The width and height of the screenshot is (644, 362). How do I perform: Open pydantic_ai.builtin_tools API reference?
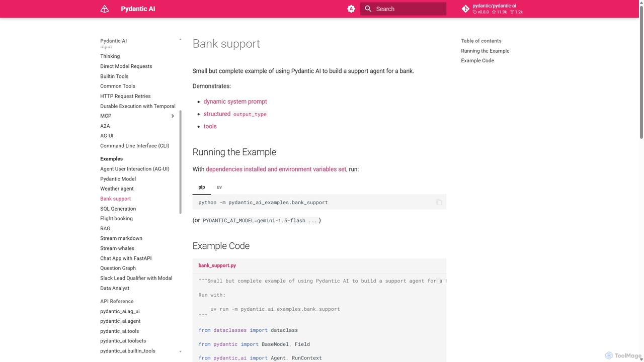pos(128,351)
